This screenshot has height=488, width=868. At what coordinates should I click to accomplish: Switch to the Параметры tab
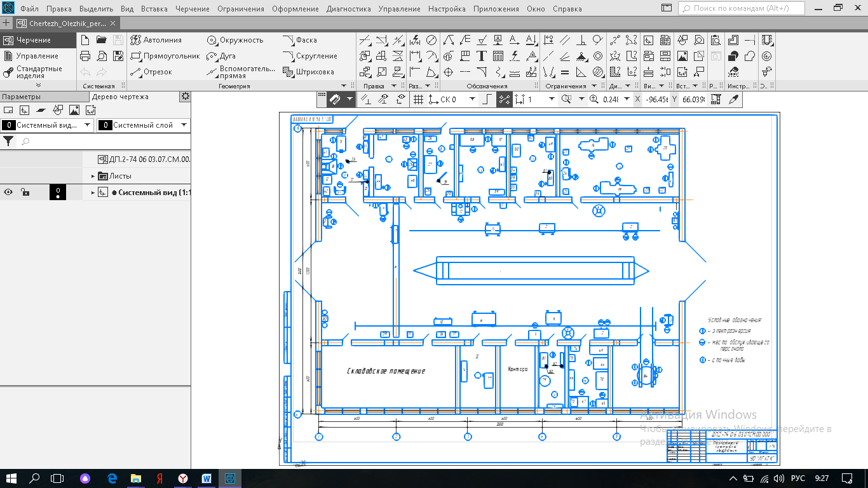(x=21, y=97)
